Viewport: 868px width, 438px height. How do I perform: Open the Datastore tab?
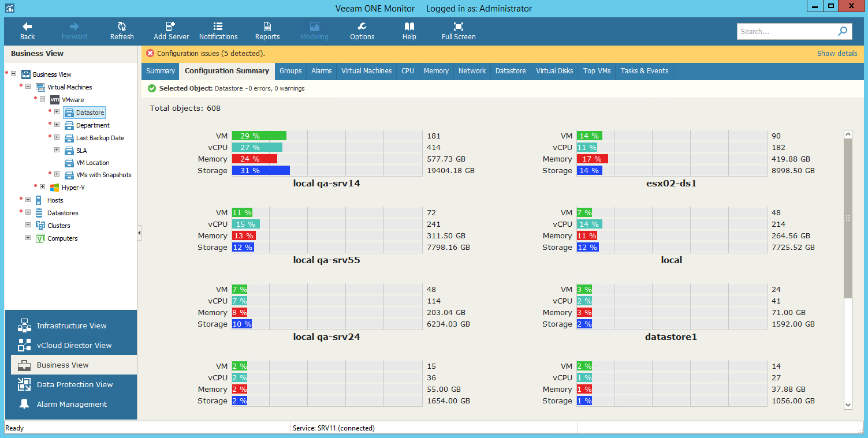511,71
